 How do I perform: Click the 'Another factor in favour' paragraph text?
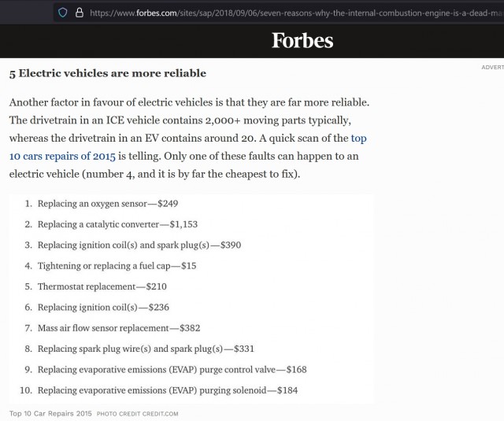pos(189,138)
